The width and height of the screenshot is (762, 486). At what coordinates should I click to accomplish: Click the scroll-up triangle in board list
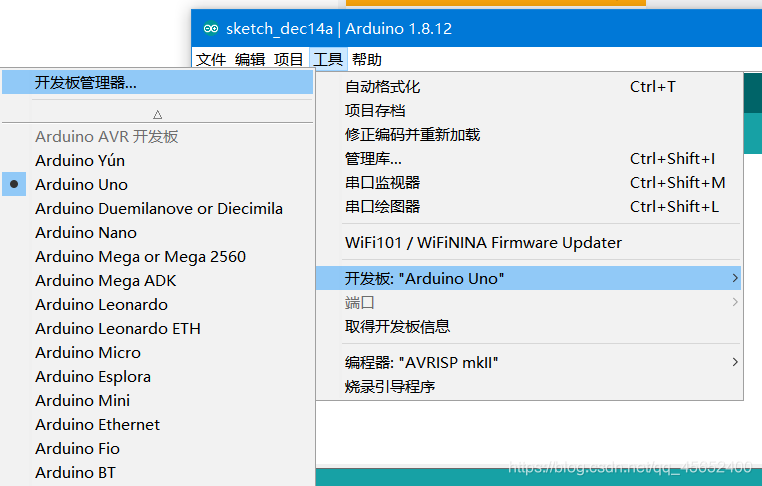157,115
